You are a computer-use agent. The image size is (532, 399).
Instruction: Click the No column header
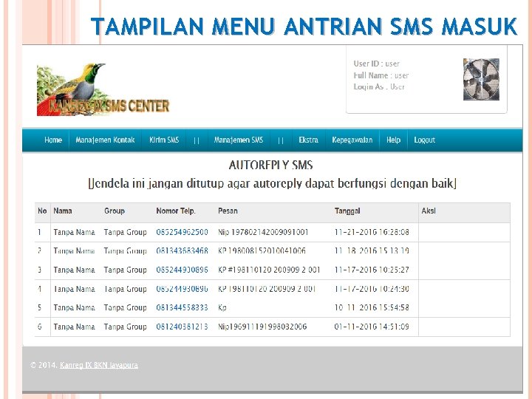tap(42, 211)
